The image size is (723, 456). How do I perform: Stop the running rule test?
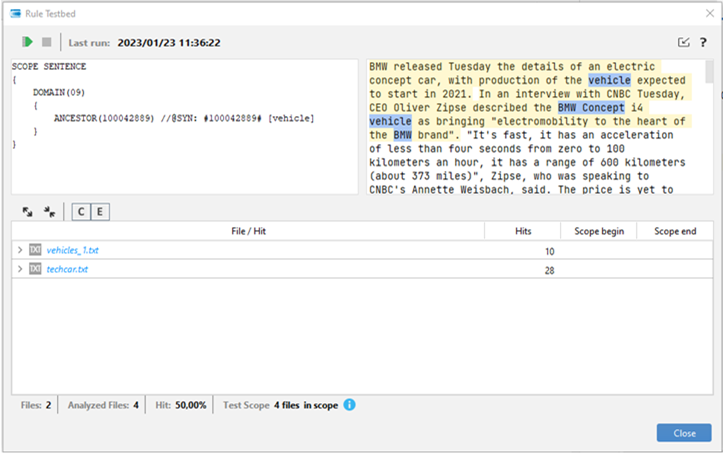[46, 42]
